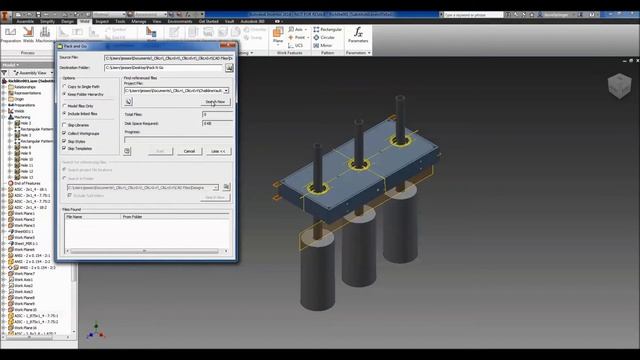Expand the Representations node in browser
640x360 pixels.
pos(4,93)
